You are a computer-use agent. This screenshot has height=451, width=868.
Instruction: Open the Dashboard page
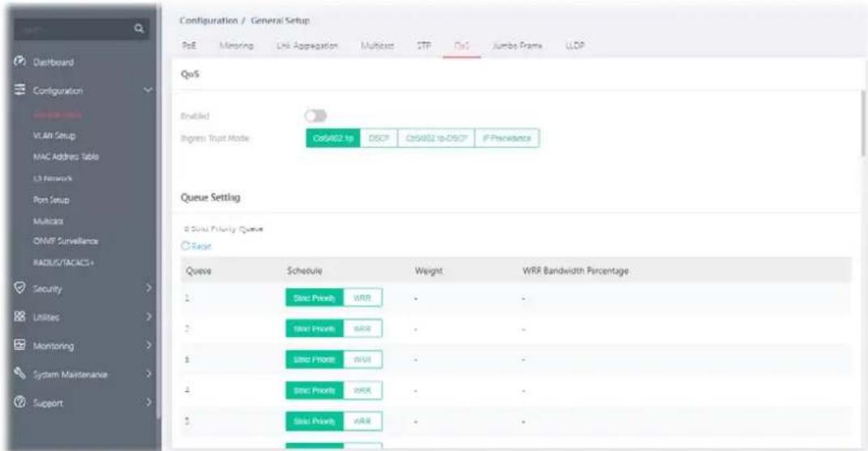53,62
